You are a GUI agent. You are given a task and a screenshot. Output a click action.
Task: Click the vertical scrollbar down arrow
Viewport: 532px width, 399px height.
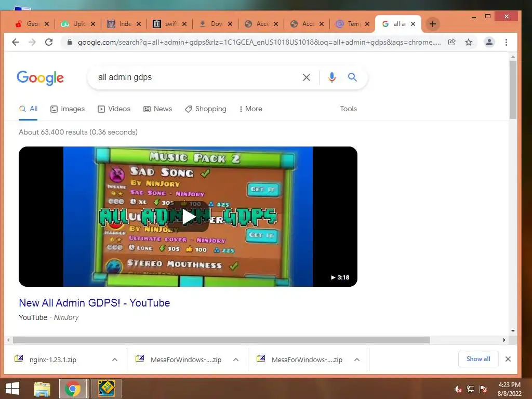[x=513, y=331]
